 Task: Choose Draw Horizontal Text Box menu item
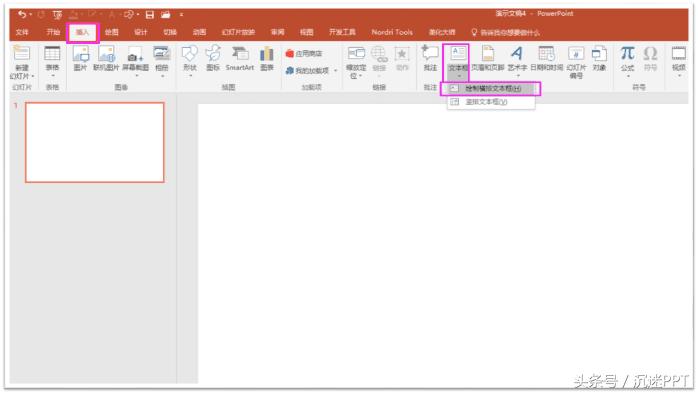tap(491, 89)
